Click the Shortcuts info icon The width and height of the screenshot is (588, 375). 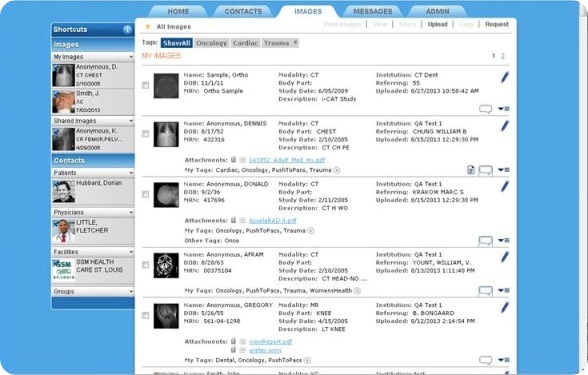(127, 29)
